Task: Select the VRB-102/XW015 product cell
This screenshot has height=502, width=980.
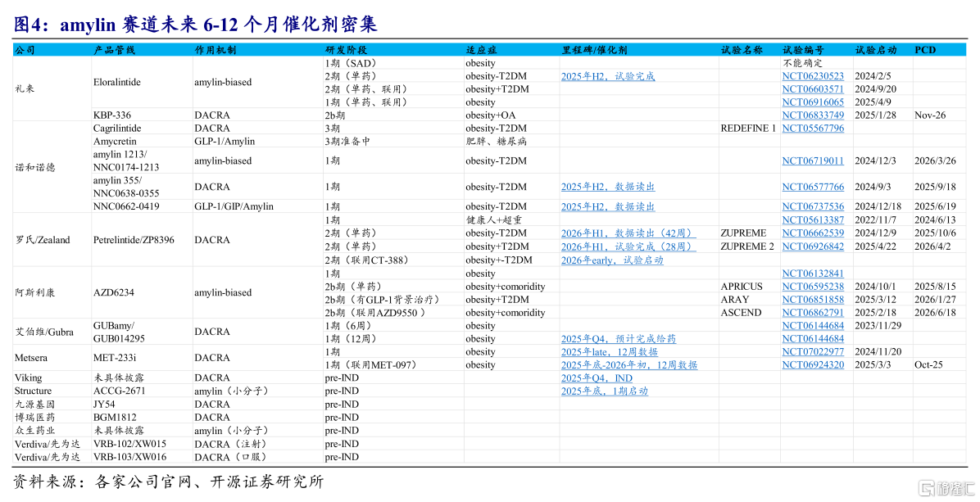Action: point(129,444)
